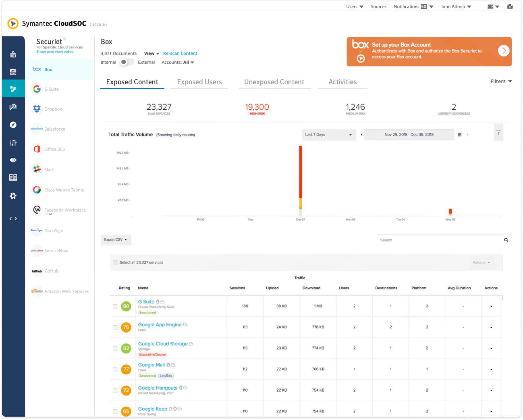
Task: Check the G Suite row checkbox
Action: point(115,307)
